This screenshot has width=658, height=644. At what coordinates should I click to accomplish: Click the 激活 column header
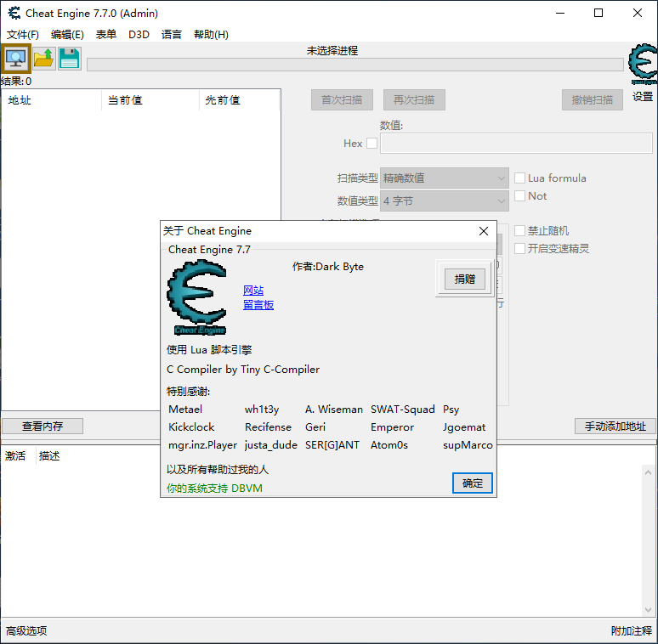click(x=15, y=455)
